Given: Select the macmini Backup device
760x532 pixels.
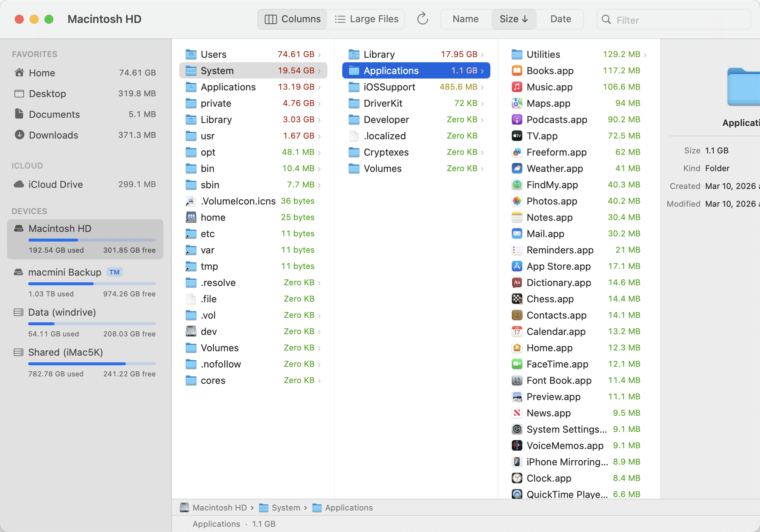Looking at the screenshot, I should (x=85, y=282).
